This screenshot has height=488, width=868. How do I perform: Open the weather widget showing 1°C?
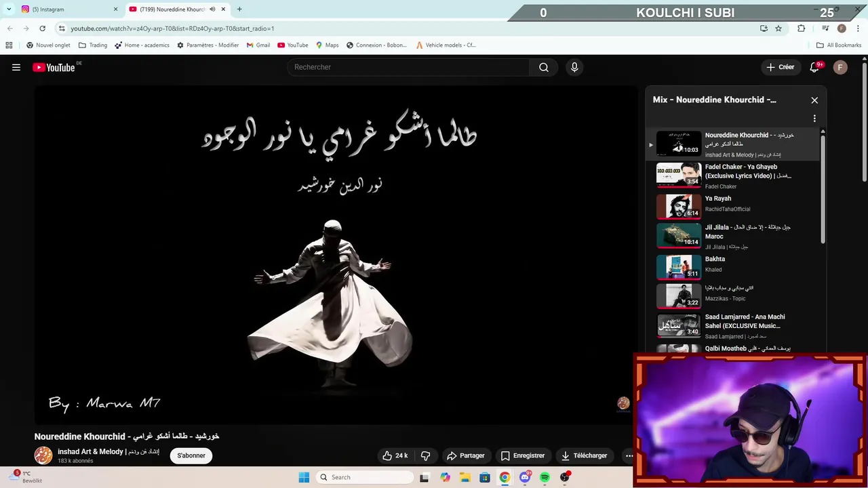pos(27,477)
